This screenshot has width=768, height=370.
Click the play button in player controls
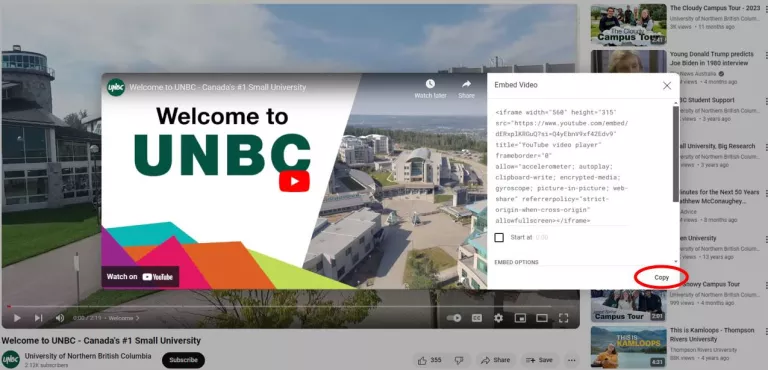tap(17, 318)
